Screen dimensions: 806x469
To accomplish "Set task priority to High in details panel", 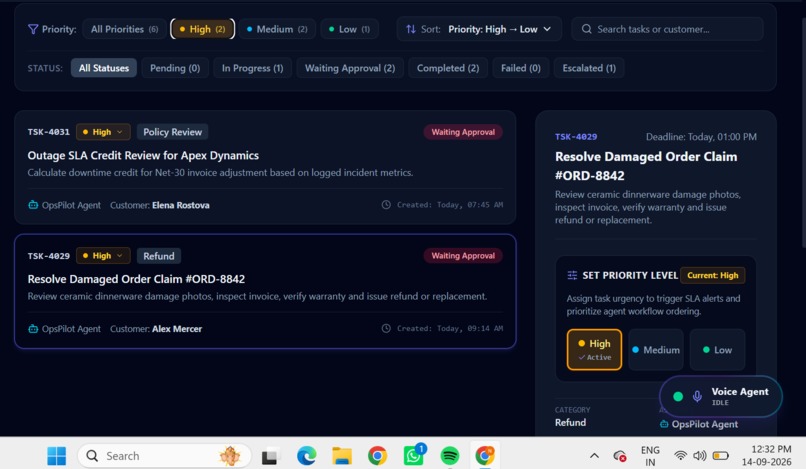I will 594,350.
